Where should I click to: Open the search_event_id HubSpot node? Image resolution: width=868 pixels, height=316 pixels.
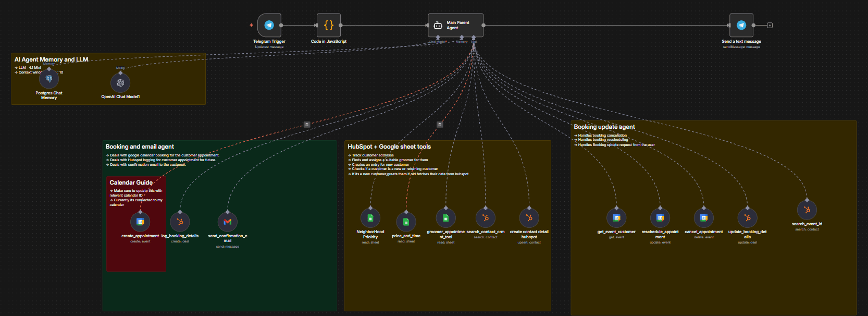807,210
